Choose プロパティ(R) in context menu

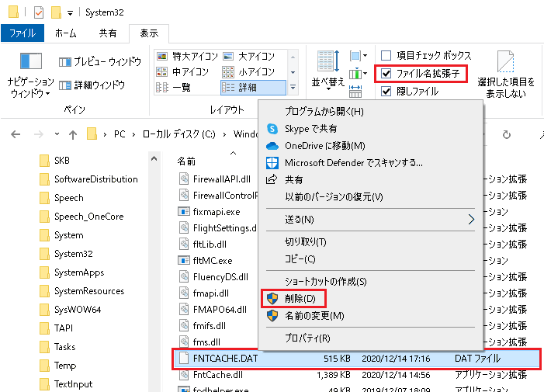(370, 338)
